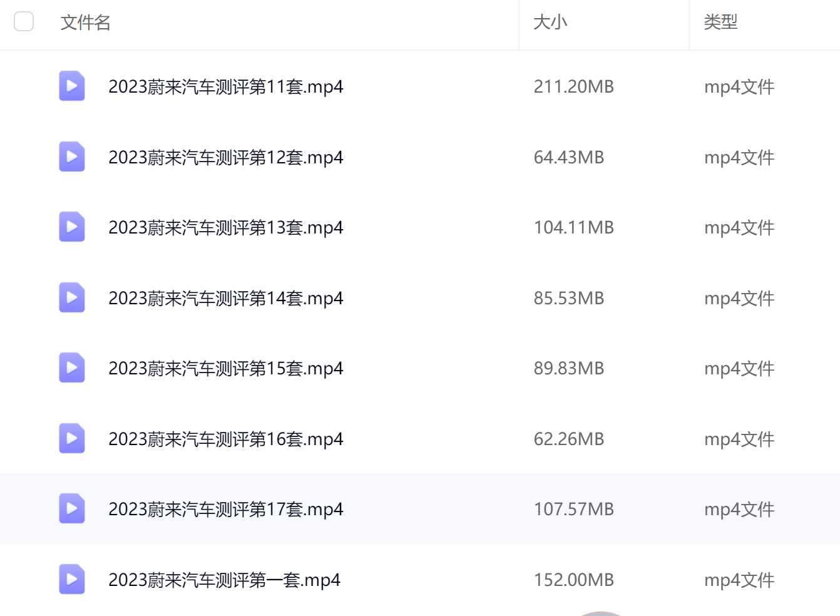840x616 pixels.
Task: Click video icon for 第16套.mp4
Action: point(72,439)
